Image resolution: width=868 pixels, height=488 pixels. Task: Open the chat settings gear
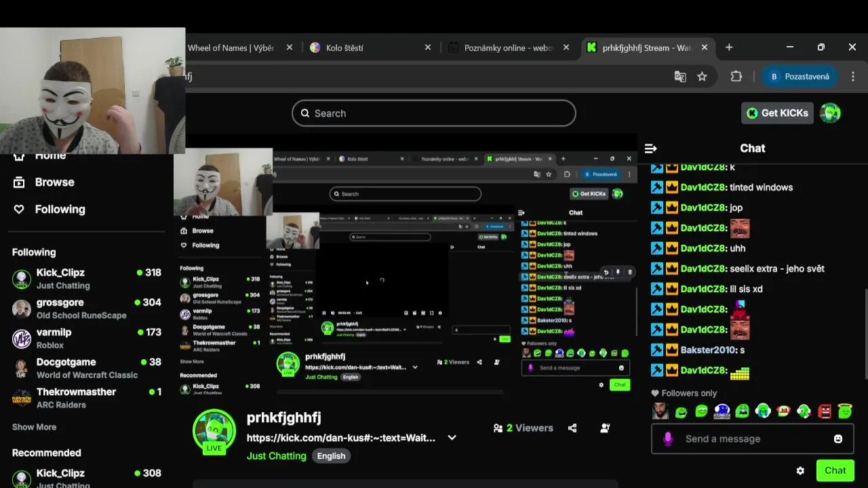pyautogui.click(x=800, y=470)
